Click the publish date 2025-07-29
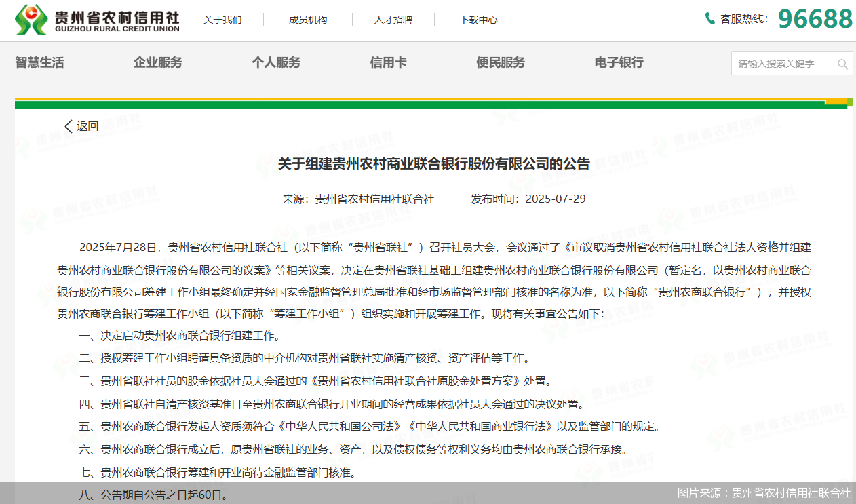This screenshot has height=504, width=856. pos(556,199)
